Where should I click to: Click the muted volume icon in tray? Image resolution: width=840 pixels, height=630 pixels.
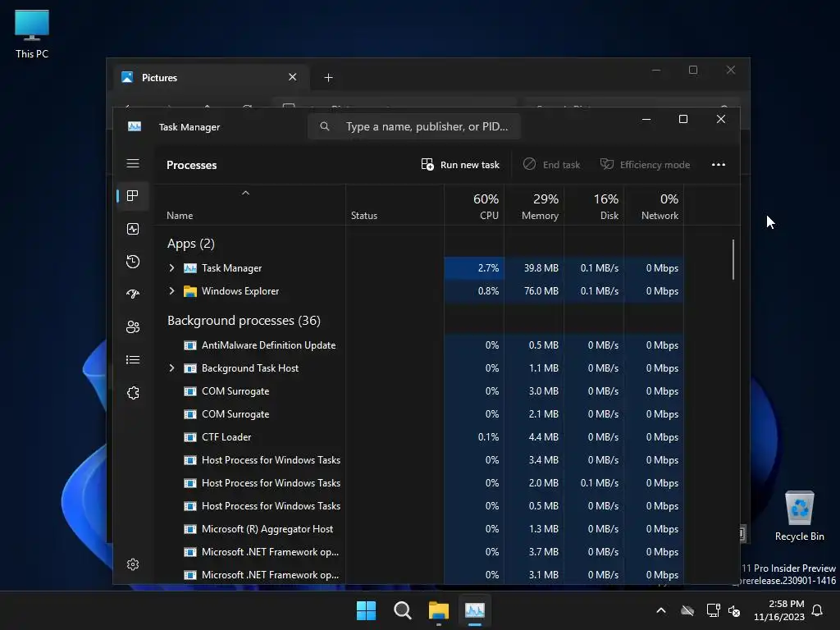[734, 610]
